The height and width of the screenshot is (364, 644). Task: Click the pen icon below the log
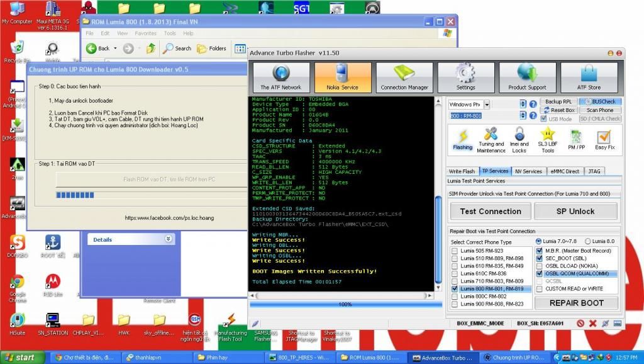255,324
